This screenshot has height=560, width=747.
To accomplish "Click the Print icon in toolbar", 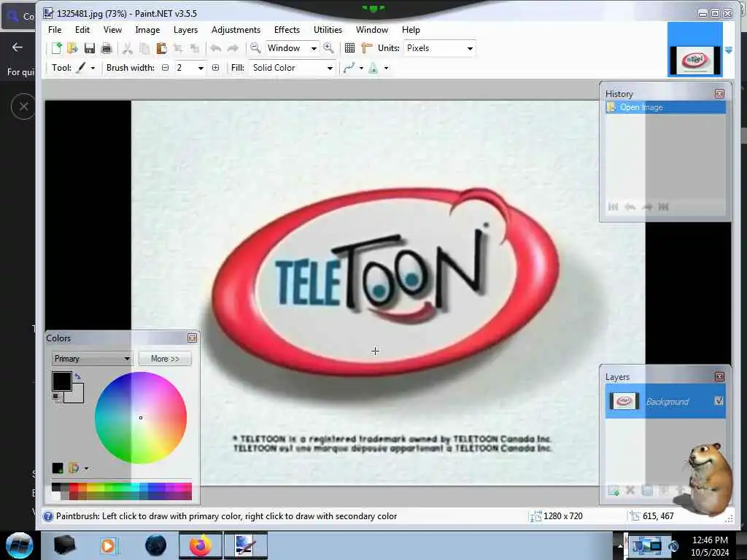I will (x=107, y=48).
